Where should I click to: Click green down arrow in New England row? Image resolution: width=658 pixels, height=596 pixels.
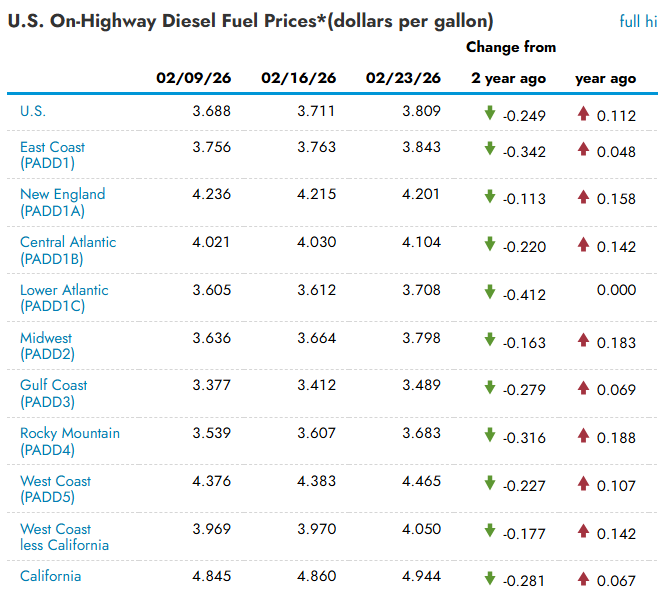click(490, 197)
